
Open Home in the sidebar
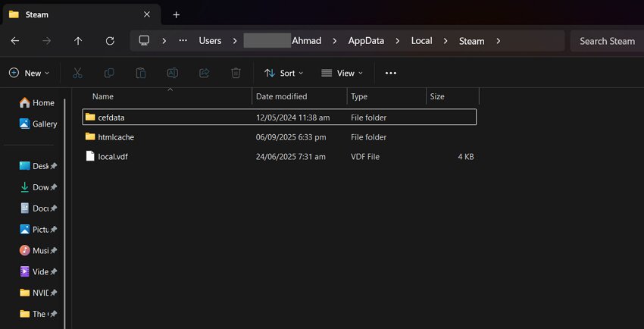(x=37, y=102)
